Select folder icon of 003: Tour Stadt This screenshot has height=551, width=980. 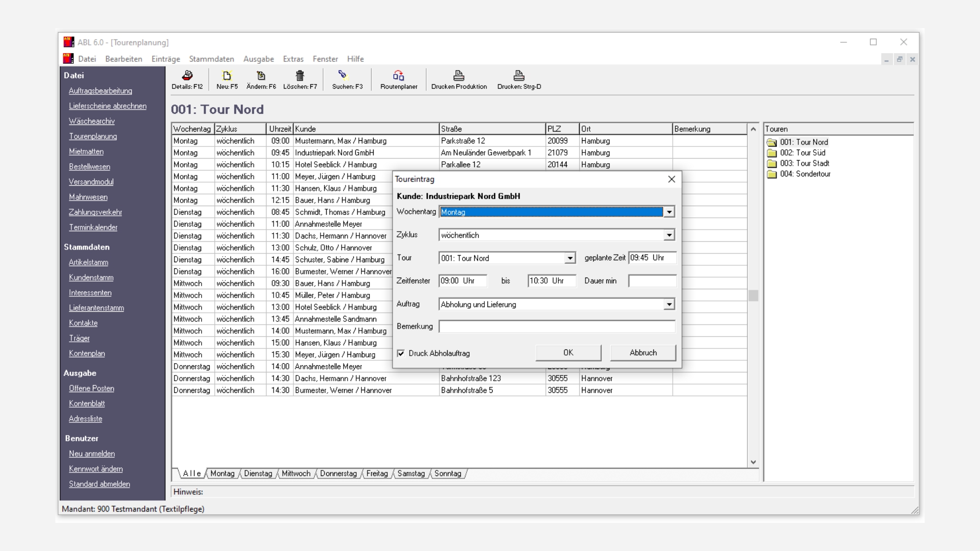pos(772,163)
